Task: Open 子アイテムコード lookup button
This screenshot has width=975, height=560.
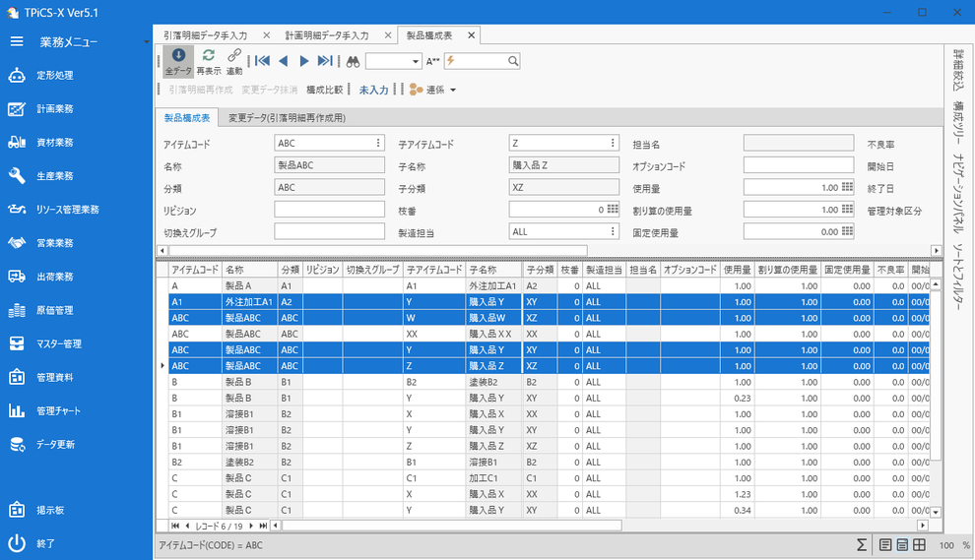Action: [x=613, y=143]
